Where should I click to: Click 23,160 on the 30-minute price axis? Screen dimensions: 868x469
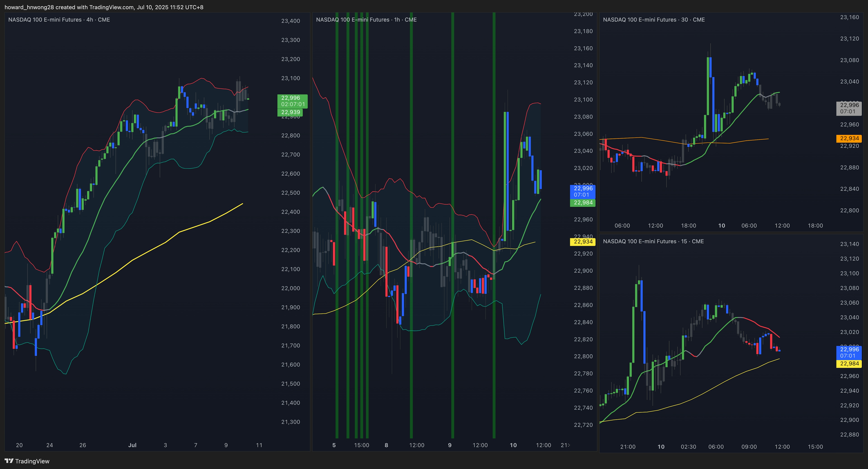tap(849, 17)
